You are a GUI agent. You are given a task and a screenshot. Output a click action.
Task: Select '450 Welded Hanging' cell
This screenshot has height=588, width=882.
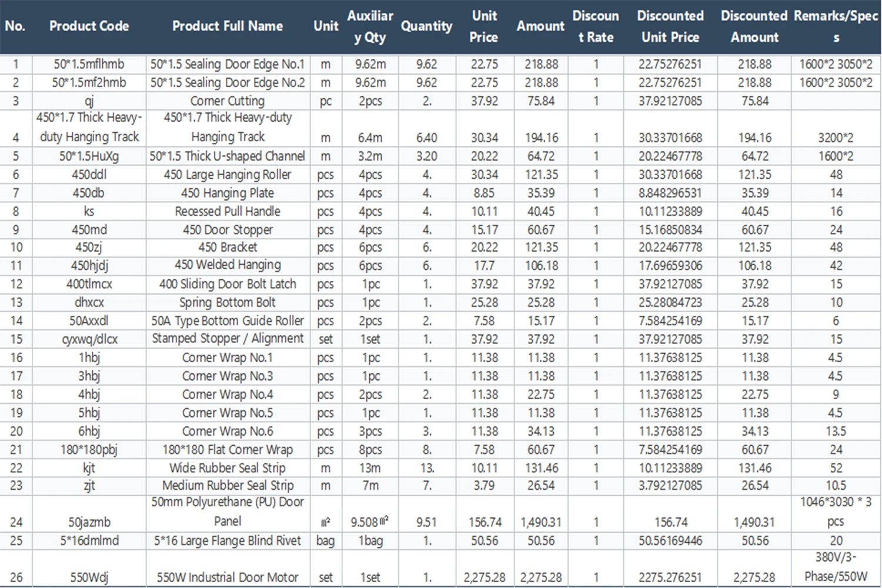[x=228, y=265]
